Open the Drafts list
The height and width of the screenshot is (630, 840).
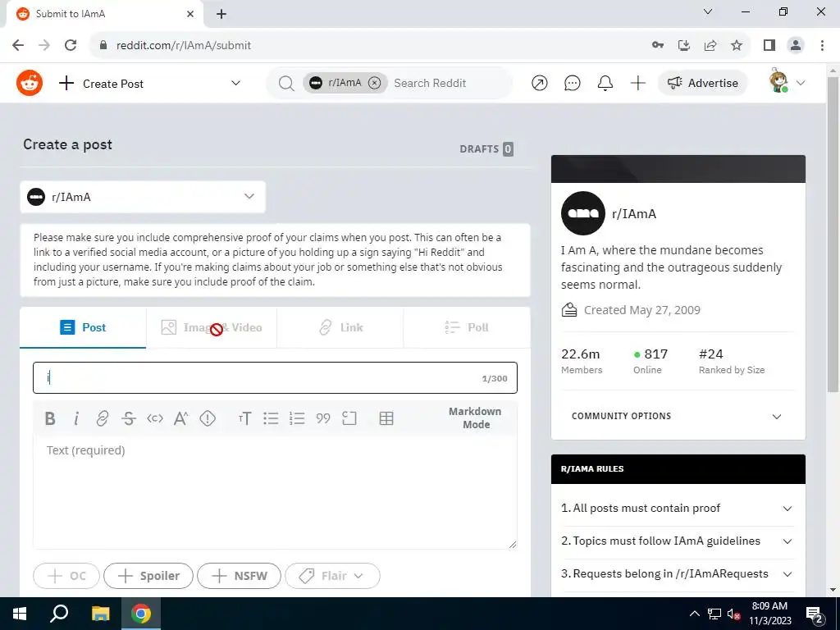click(486, 149)
